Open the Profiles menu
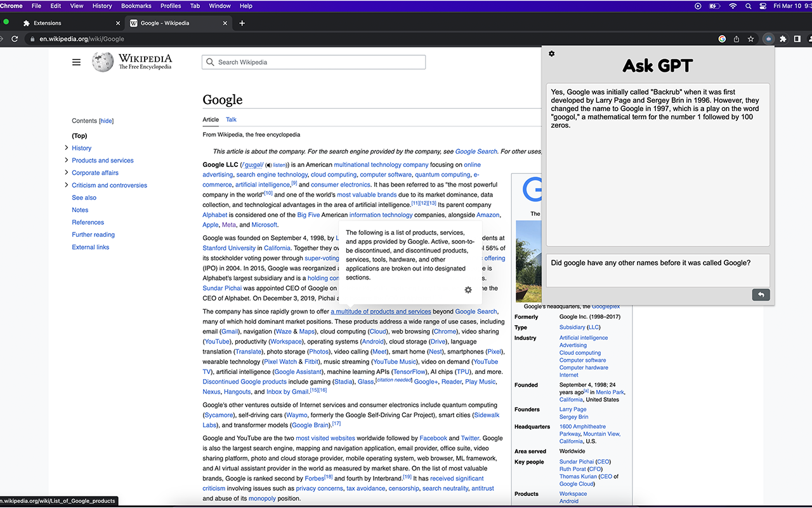The image size is (812, 508). pyautogui.click(x=171, y=6)
